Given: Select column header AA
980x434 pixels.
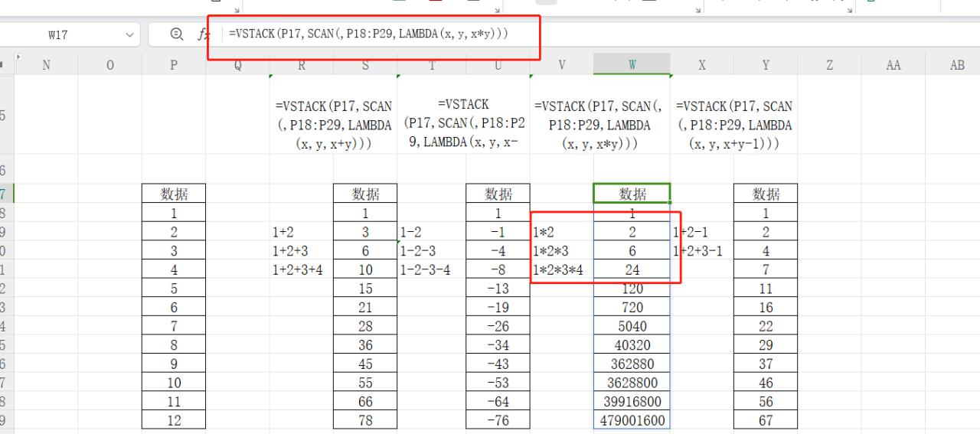Looking at the screenshot, I should point(893,65).
